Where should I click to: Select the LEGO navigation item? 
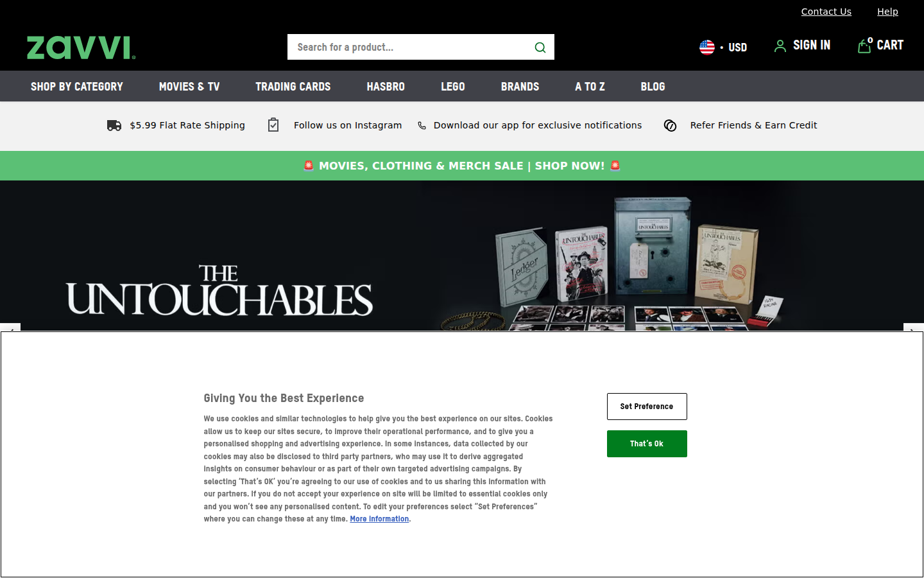[452, 86]
